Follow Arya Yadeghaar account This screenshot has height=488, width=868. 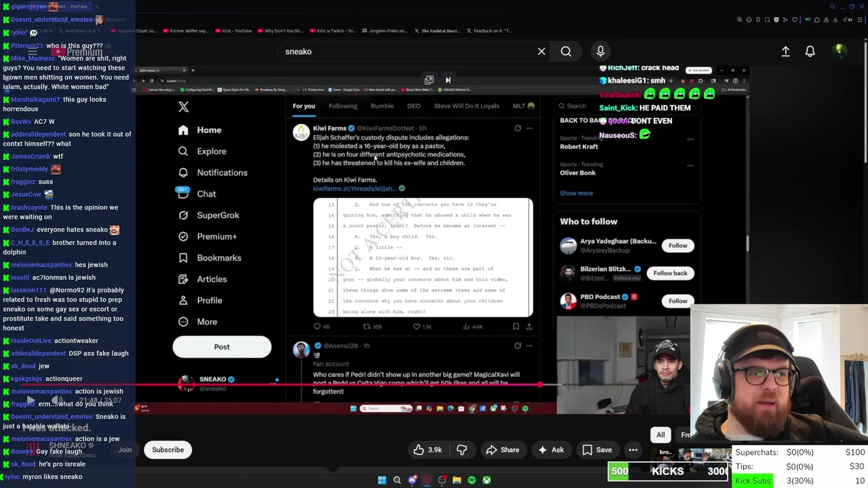coord(677,245)
